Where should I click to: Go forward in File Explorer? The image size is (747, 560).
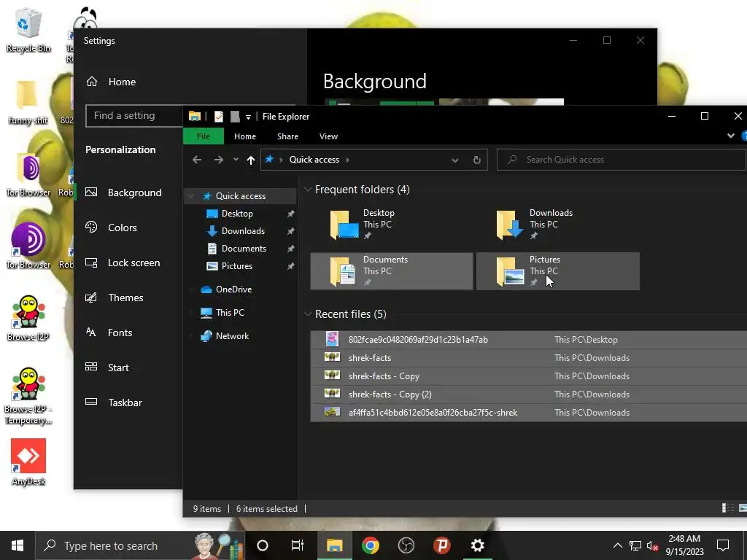coord(219,160)
